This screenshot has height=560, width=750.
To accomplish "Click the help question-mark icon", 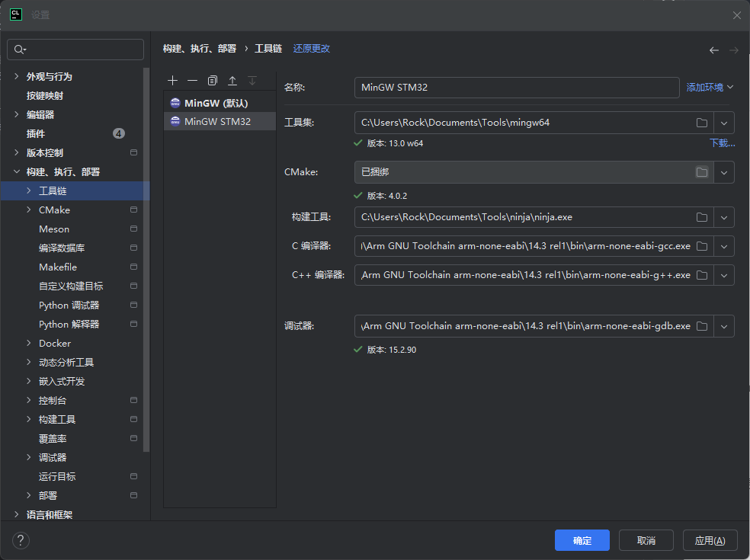I will (x=21, y=540).
